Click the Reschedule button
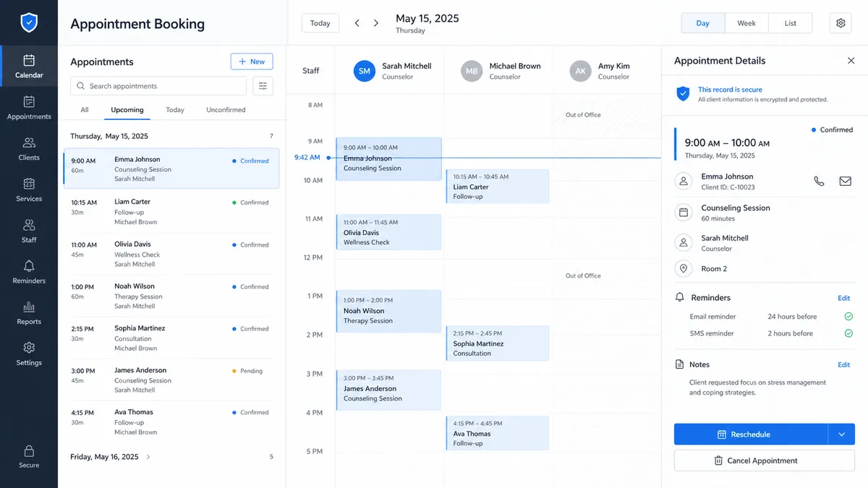 (751, 435)
